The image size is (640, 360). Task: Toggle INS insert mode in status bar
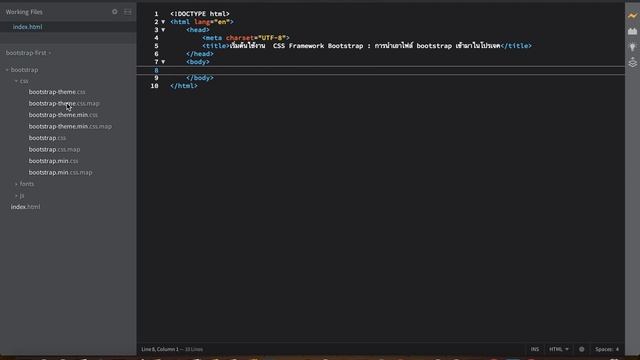pos(535,349)
